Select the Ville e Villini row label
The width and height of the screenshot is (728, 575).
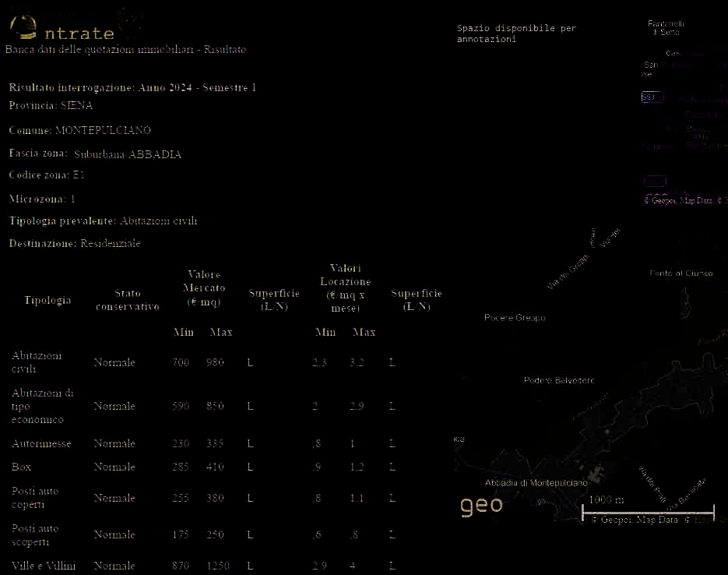point(44,566)
